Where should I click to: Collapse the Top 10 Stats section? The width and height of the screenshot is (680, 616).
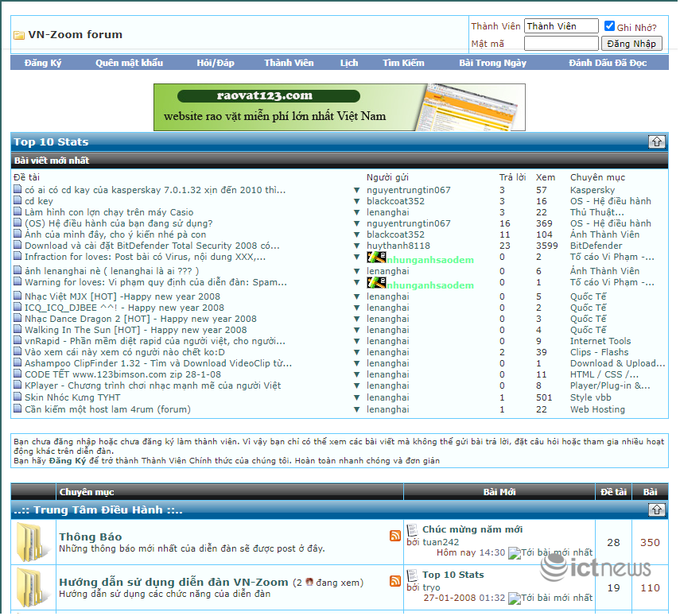point(657,141)
